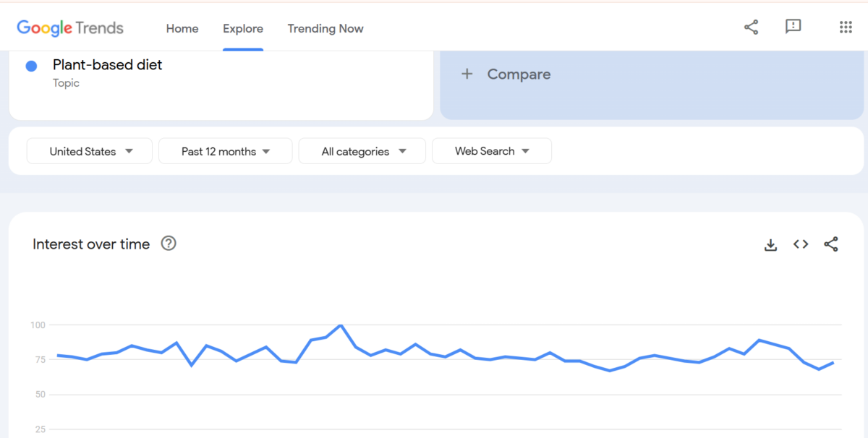Click the Plant-based diet search term
Screen dimensions: 868x438
coord(108,65)
